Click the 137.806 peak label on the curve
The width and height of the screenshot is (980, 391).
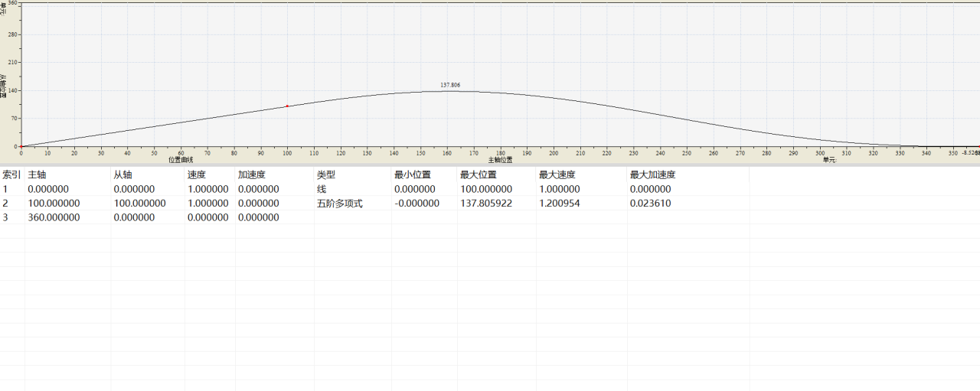[450, 85]
